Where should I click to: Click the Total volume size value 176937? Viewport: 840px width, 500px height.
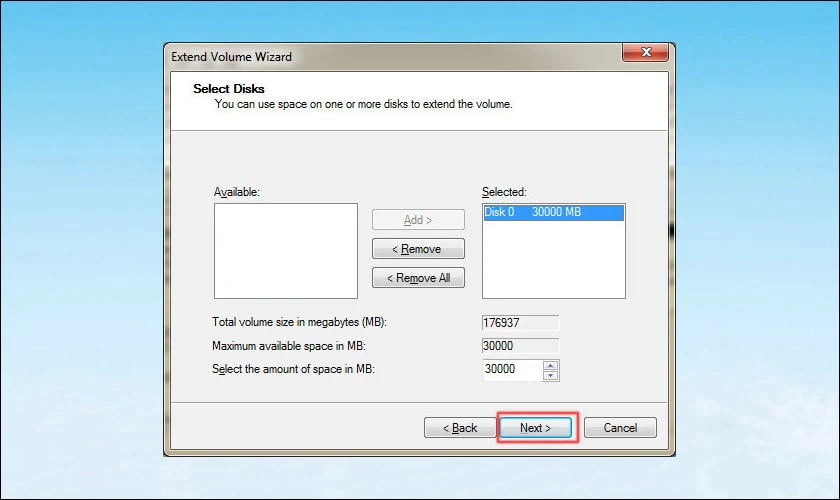pyautogui.click(x=519, y=323)
